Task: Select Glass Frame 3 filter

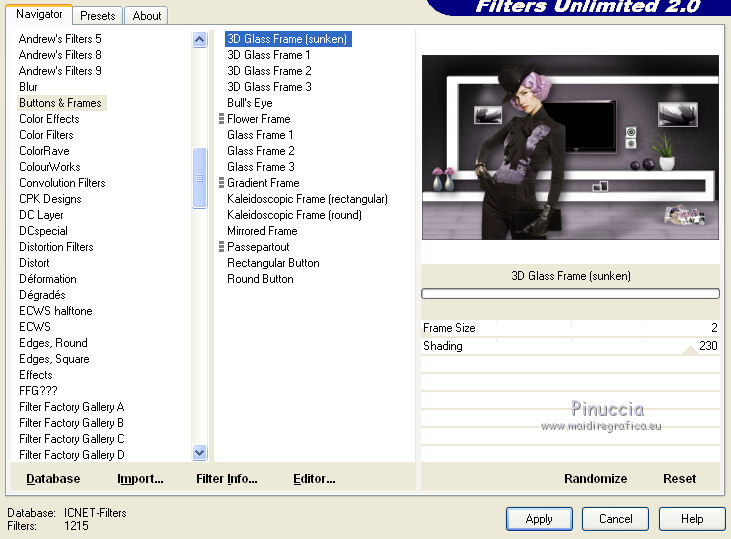Action: pos(261,167)
